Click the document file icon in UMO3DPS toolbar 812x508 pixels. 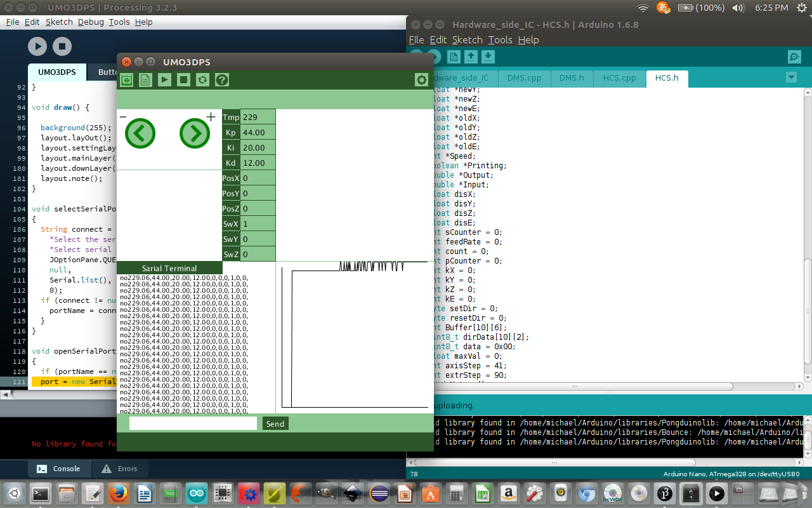[145, 80]
